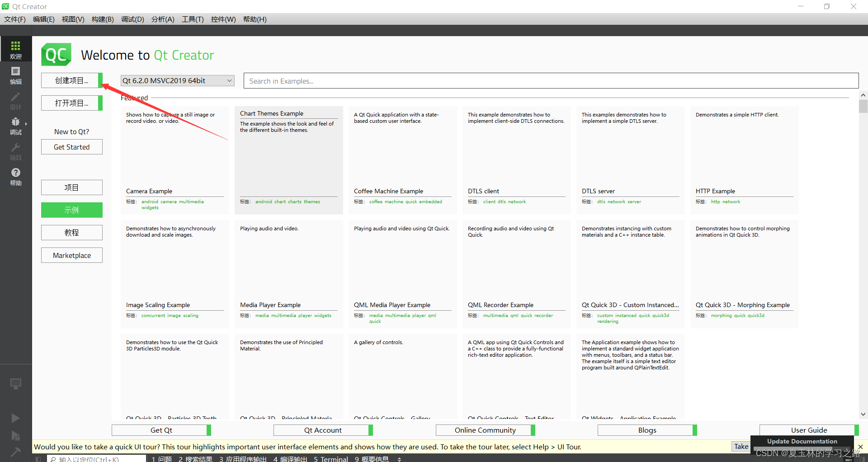Click the Get Qt link button
Viewport: 868px width, 462px height.
[x=161, y=430]
